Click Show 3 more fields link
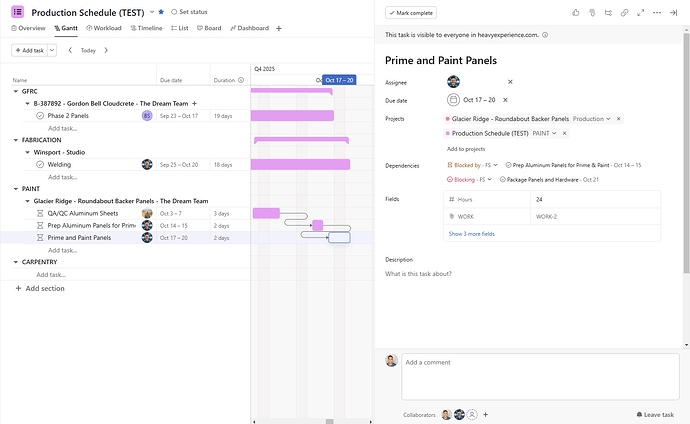The width and height of the screenshot is (690, 424). [x=471, y=234]
